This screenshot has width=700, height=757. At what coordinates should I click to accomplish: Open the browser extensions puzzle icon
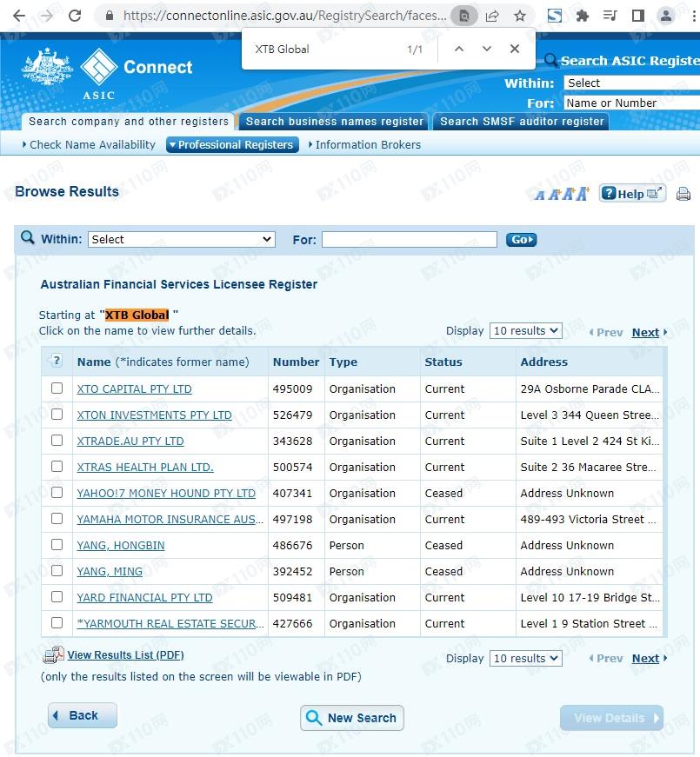tap(583, 16)
